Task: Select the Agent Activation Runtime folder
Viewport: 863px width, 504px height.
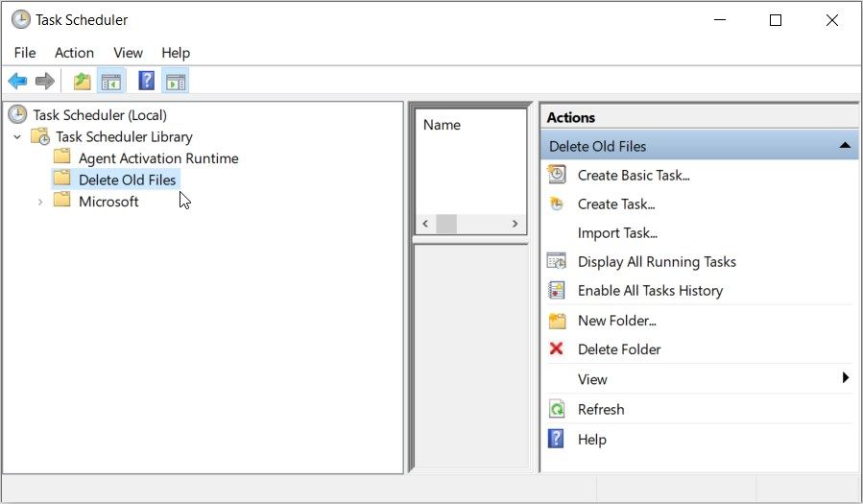Action: [x=157, y=158]
